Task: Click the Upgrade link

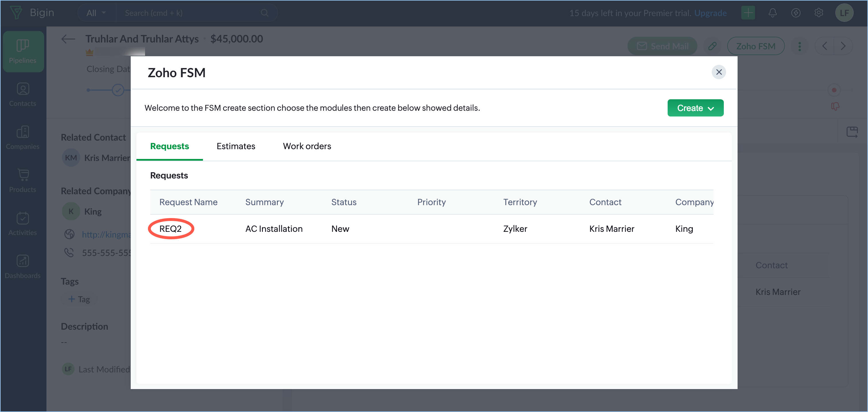Action: coord(710,13)
